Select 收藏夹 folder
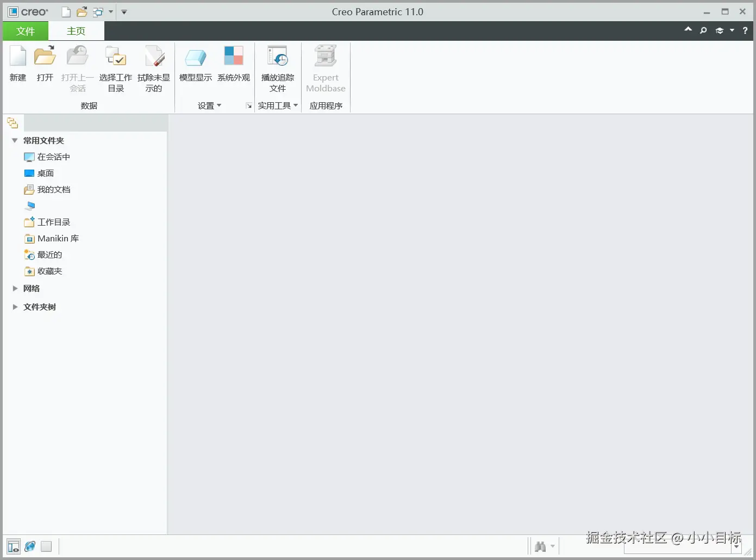Viewport: 756px width, 560px height. point(43,271)
